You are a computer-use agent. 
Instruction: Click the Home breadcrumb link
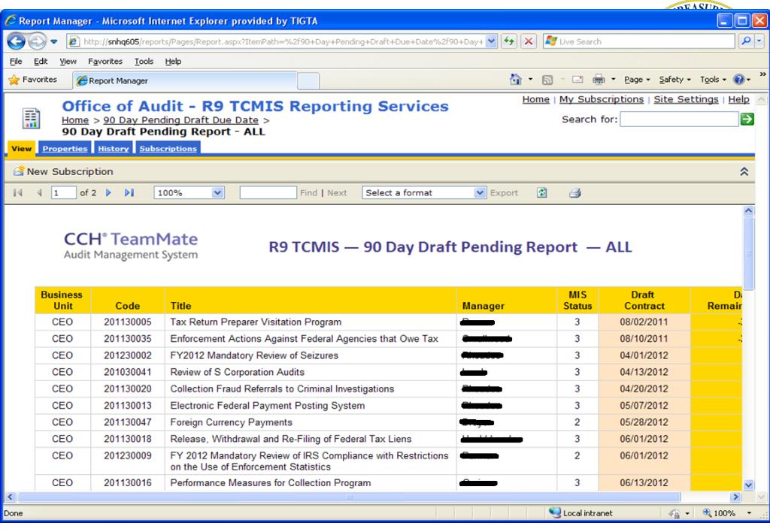click(75, 120)
